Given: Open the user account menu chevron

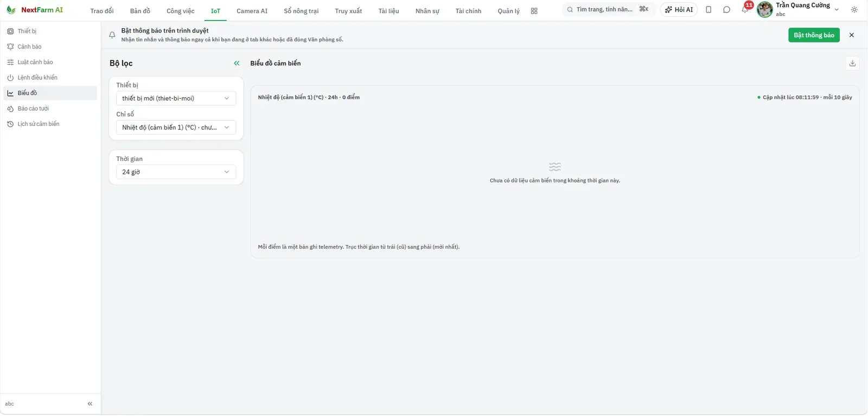Looking at the screenshot, I should click(x=837, y=10).
